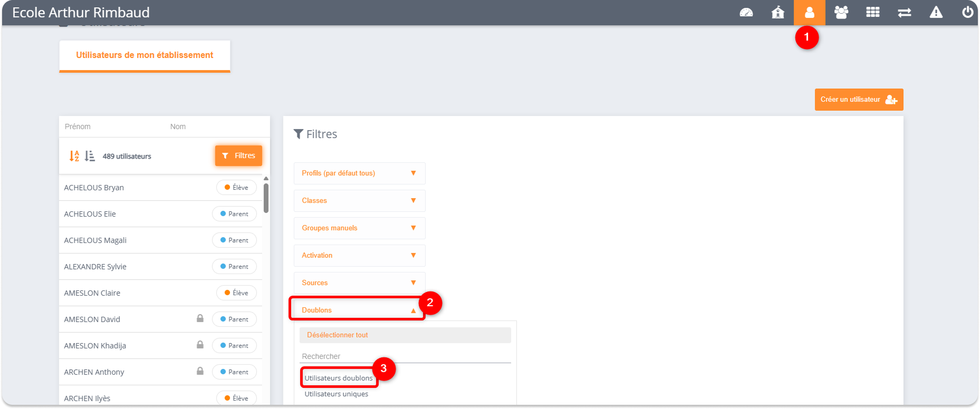980x409 pixels.
Task: Click the power logout icon
Action: pyautogui.click(x=968, y=12)
